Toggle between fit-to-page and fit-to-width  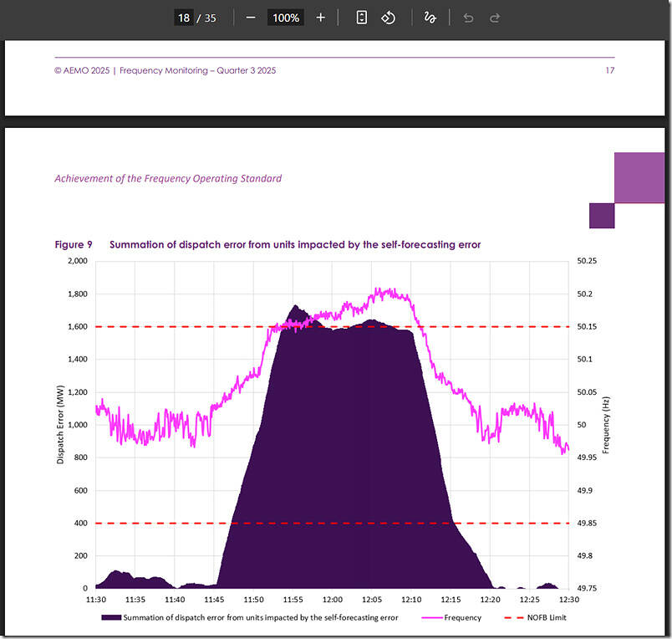pyautogui.click(x=360, y=17)
